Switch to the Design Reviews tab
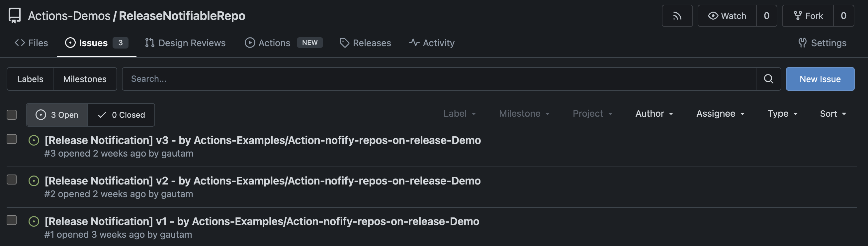 tap(185, 43)
